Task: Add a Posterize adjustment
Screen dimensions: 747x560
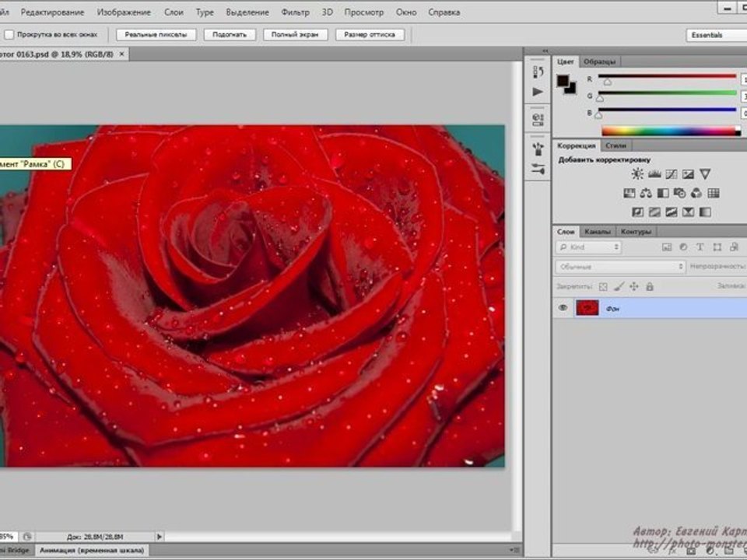Action: [x=654, y=212]
